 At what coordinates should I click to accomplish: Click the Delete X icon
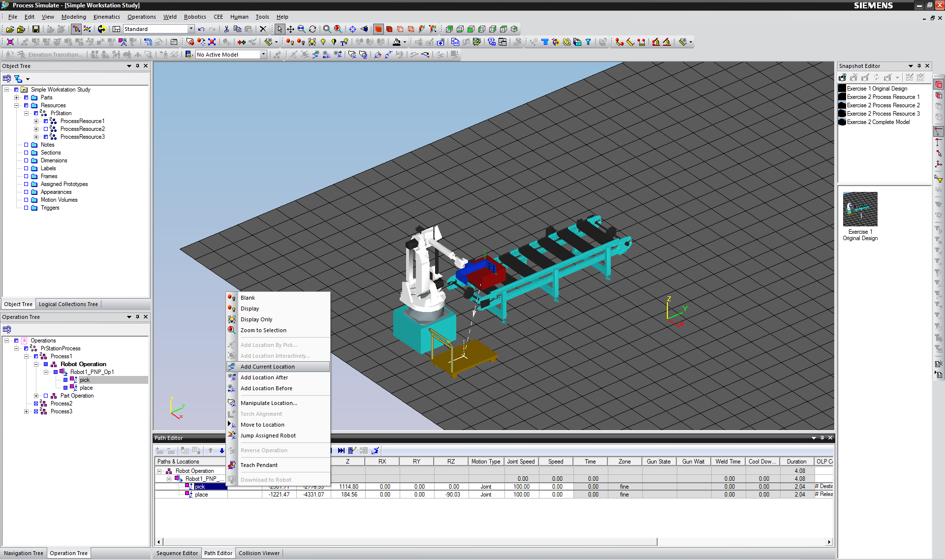click(263, 29)
